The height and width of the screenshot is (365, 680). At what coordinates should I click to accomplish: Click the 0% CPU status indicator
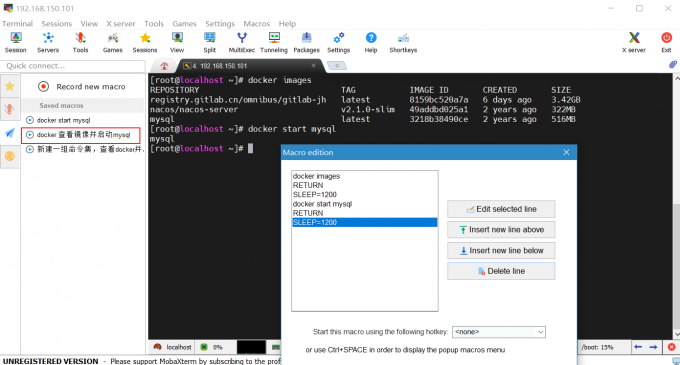pos(212,347)
